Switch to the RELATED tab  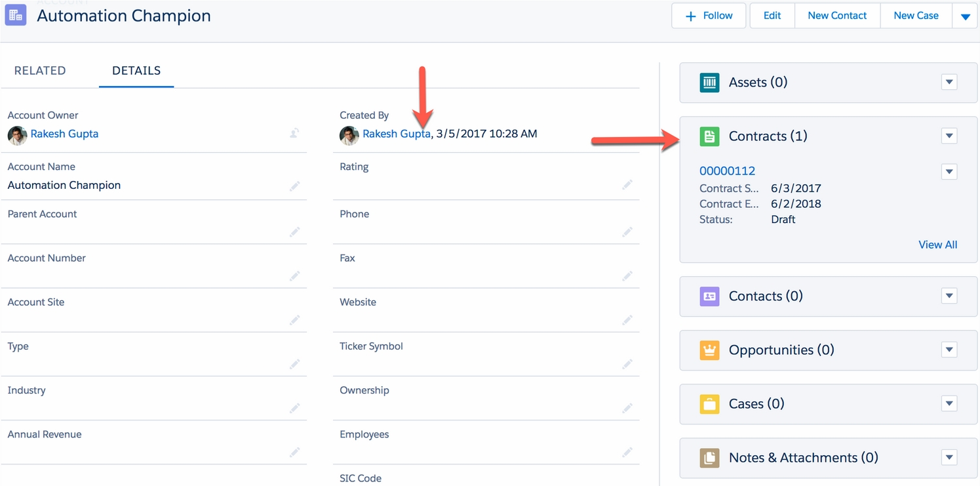[40, 71]
